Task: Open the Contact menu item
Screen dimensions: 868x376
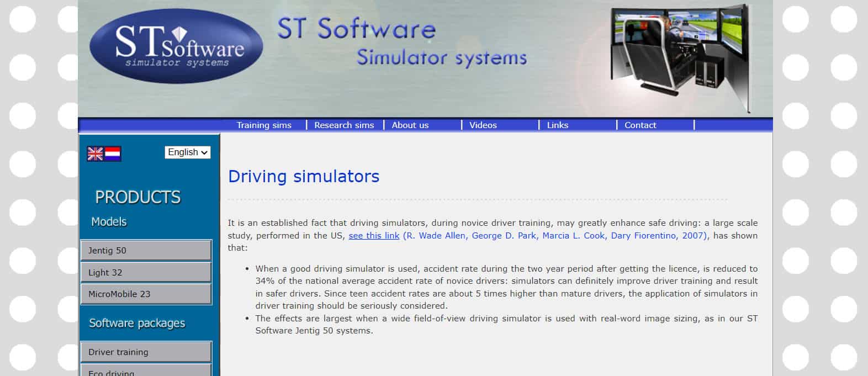Action: click(x=641, y=125)
